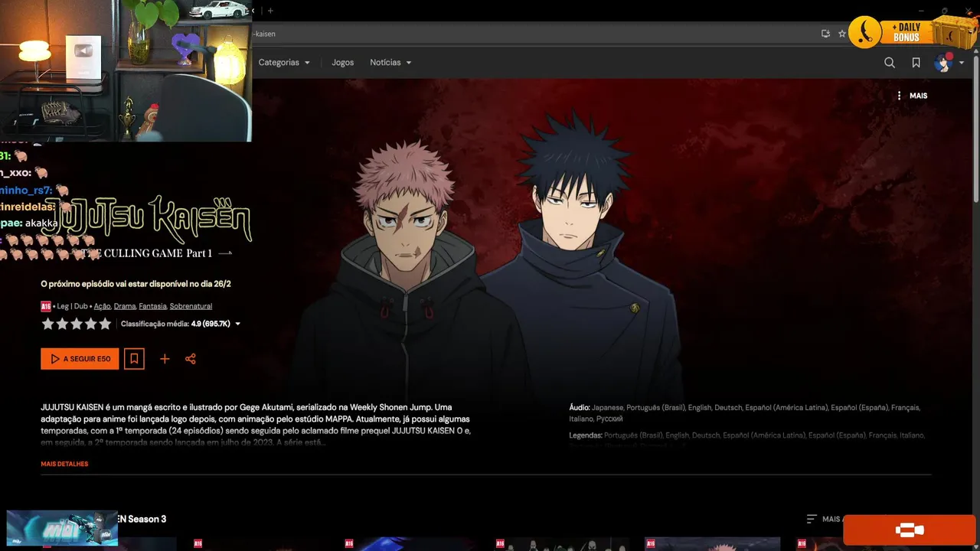
Task: Expand the account menu arrow beside avatar
Action: [x=962, y=63]
